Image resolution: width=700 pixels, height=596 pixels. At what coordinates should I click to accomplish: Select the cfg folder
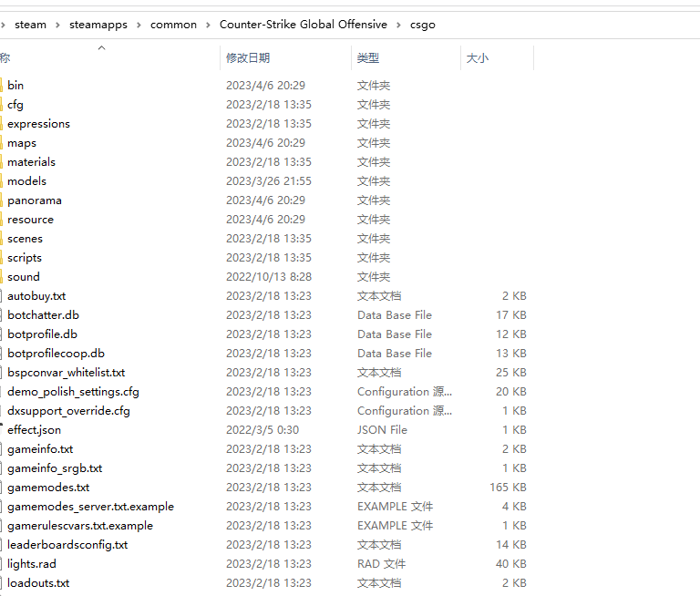[x=15, y=105]
